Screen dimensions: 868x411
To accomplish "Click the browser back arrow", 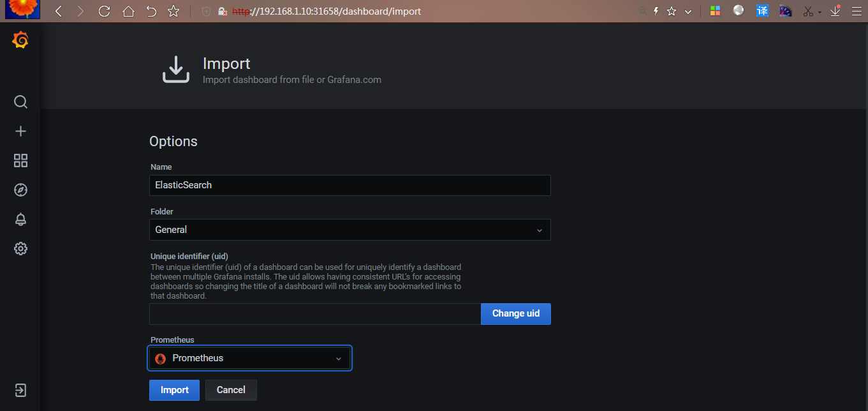I will pos(58,11).
